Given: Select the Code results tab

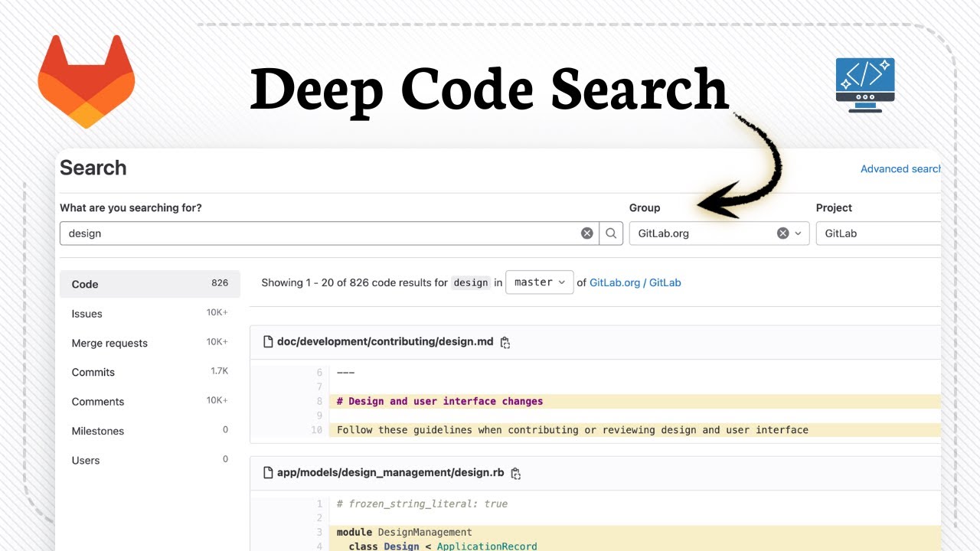Looking at the screenshot, I should [150, 284].
